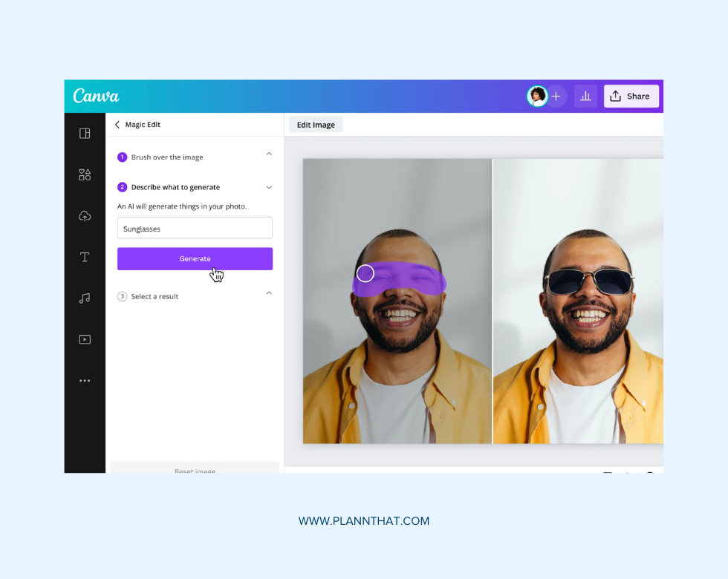Click the Share button
This screenshot has width=728, height=579.
click(631, 96)
